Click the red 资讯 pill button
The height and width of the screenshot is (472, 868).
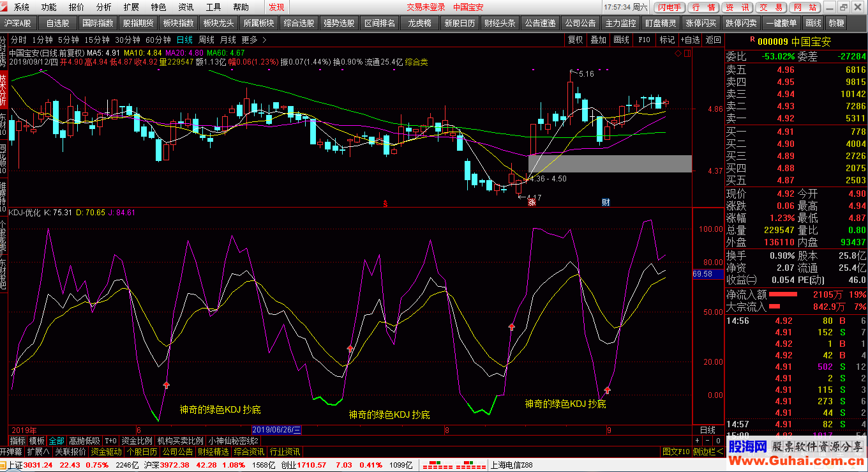[x=737, y=8]
